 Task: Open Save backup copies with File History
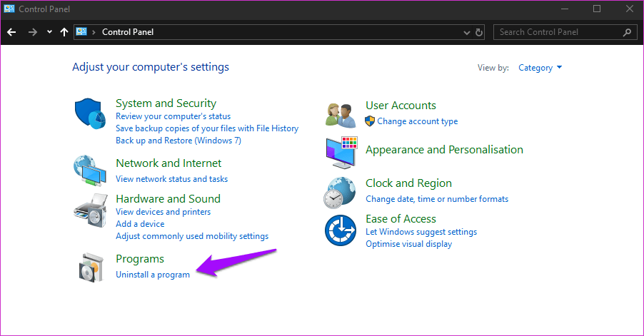(x=207, y=128)
